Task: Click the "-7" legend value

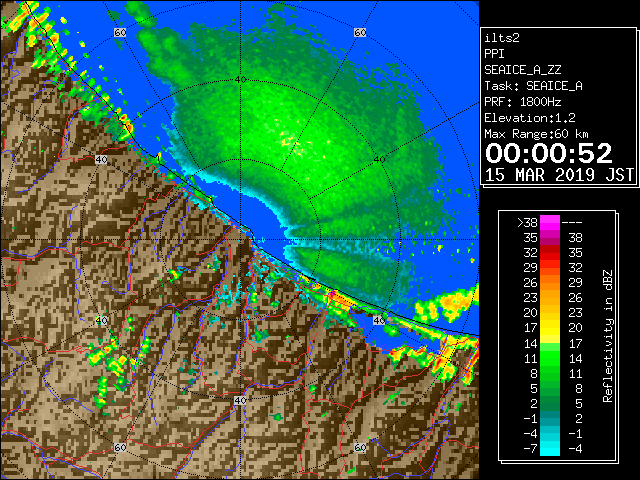Action: tap(530, 449)
